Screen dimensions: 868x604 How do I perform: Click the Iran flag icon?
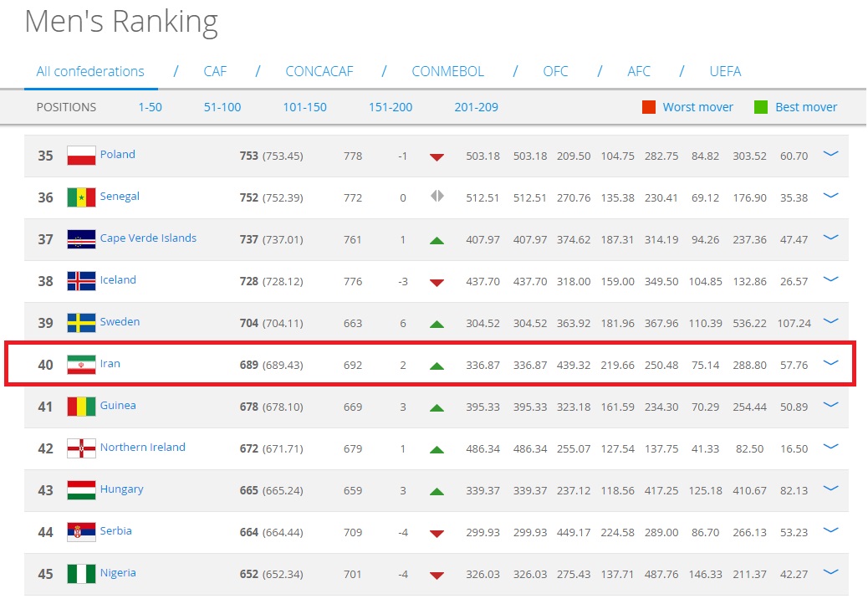[x=81, y=365]
